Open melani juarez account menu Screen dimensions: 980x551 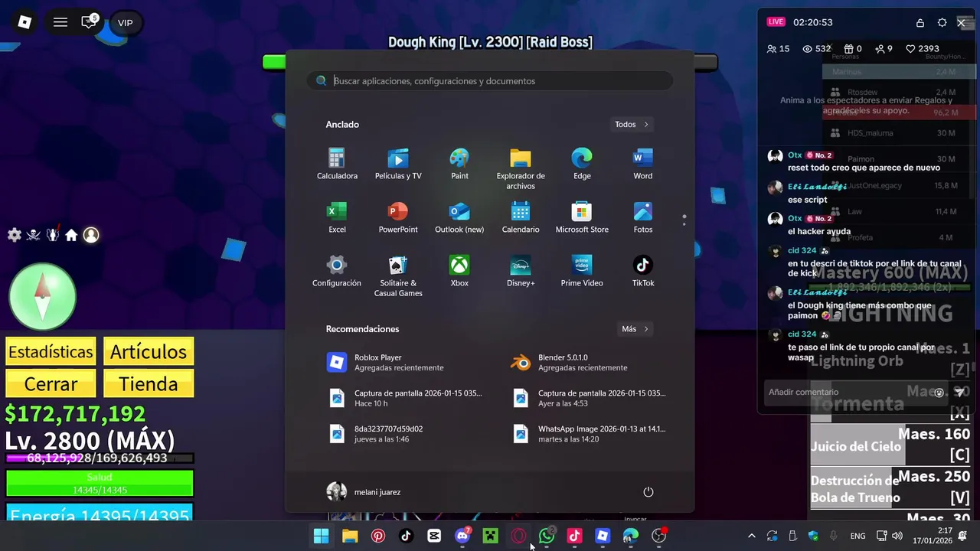(364, 492)
